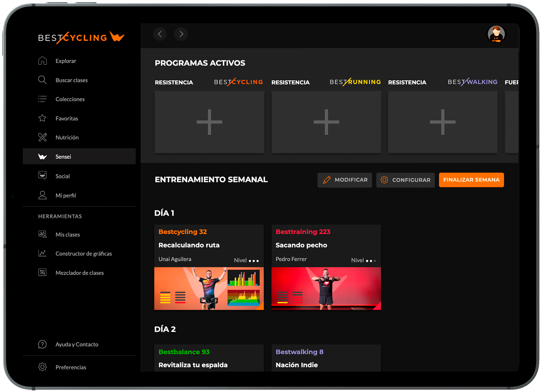Click the Modificar button
The image size is (543, 392).
(x=345, y=180)
